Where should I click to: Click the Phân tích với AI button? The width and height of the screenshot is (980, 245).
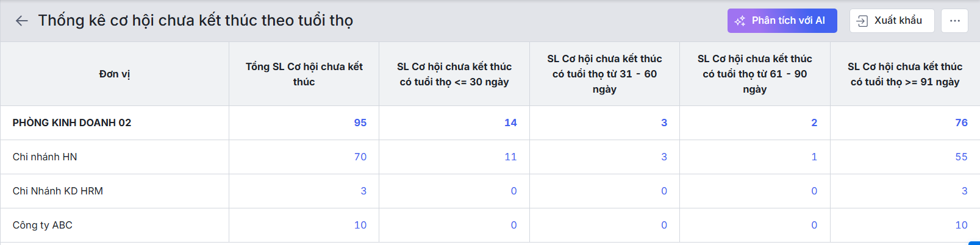782,21
